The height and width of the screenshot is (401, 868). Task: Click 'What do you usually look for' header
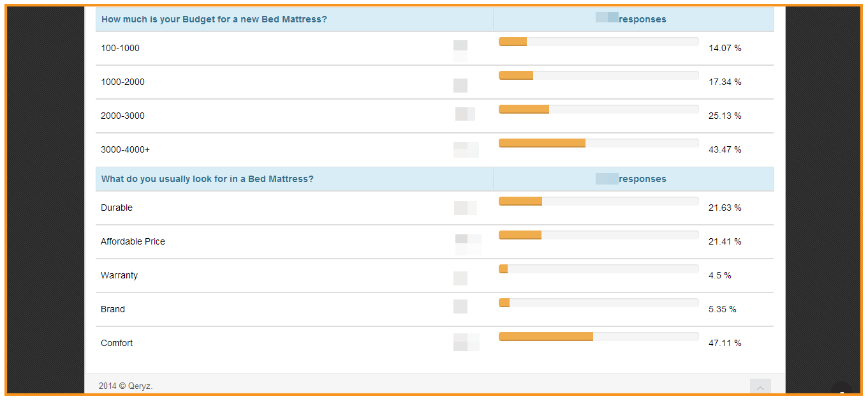[207, 179]
